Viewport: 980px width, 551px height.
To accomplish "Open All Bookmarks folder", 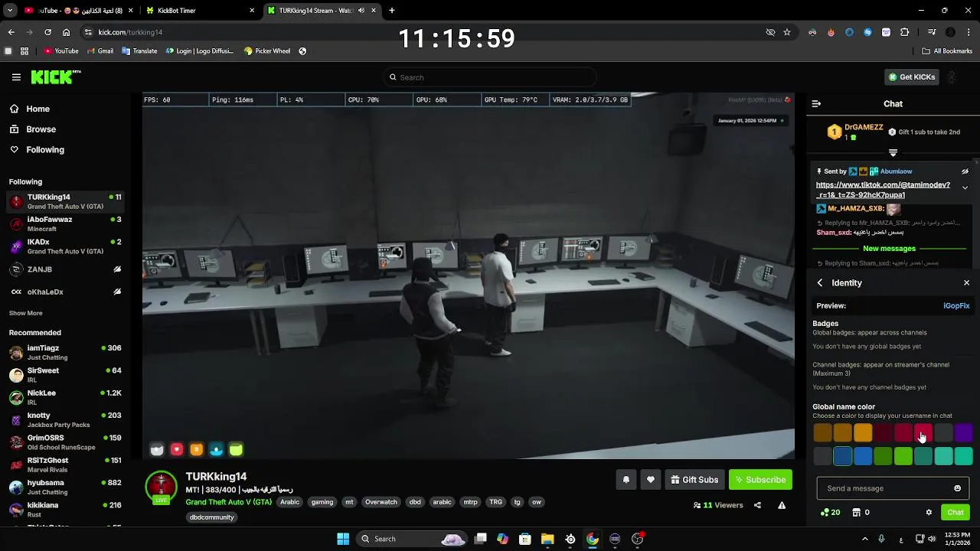I will pyautogui.click(x=947, y=51).
